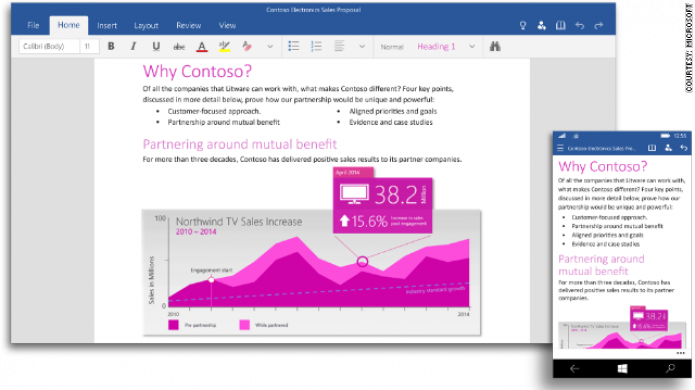
Task: Open the ellipsis more options on phone
Action: click(x=680, y=353)
